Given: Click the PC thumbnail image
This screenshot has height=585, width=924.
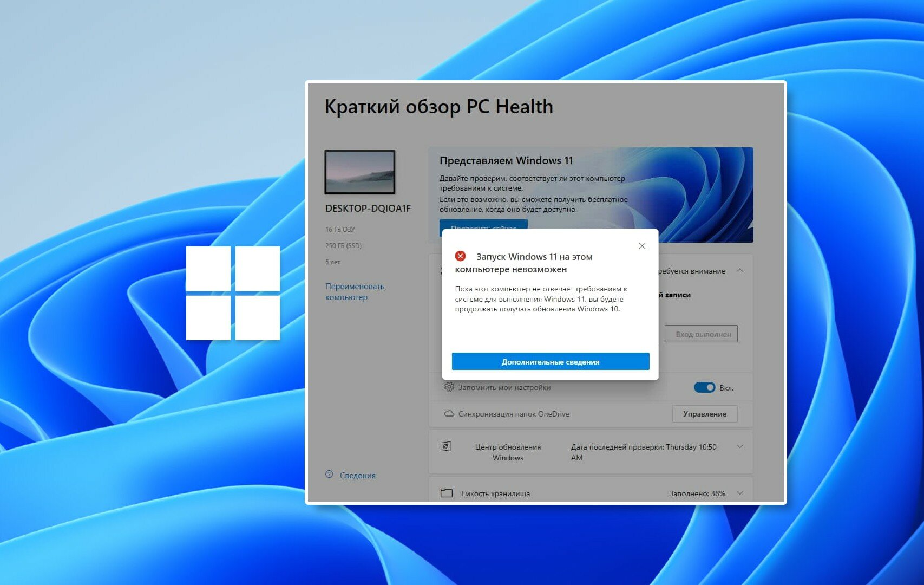Looking at the screenshot, I should [x=360, y=172].
